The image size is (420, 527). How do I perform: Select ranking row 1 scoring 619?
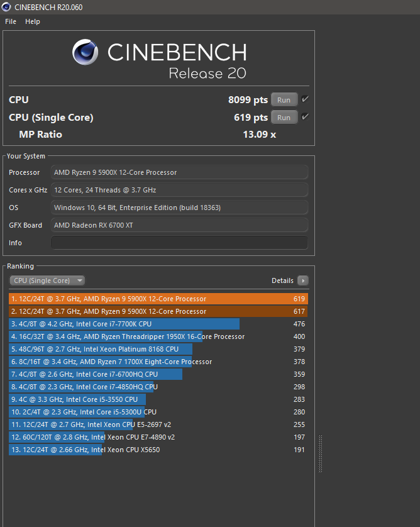(158, 299)
